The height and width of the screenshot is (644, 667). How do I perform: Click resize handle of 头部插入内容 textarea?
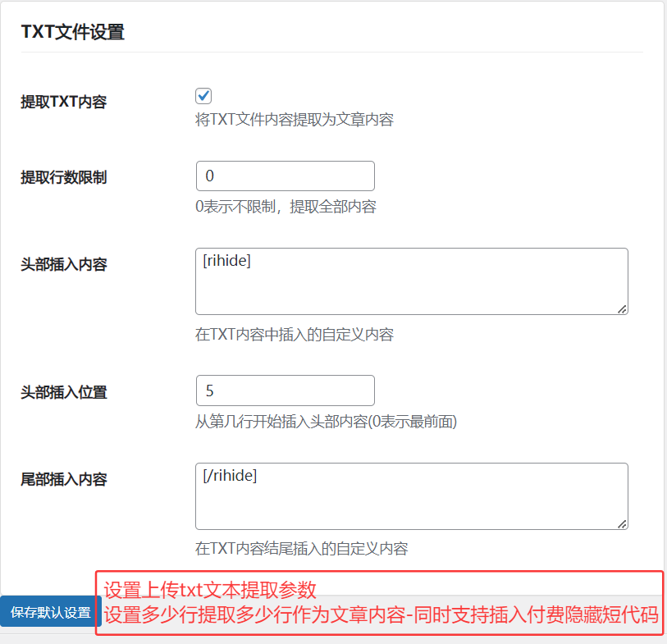click(x=622, y=308)
